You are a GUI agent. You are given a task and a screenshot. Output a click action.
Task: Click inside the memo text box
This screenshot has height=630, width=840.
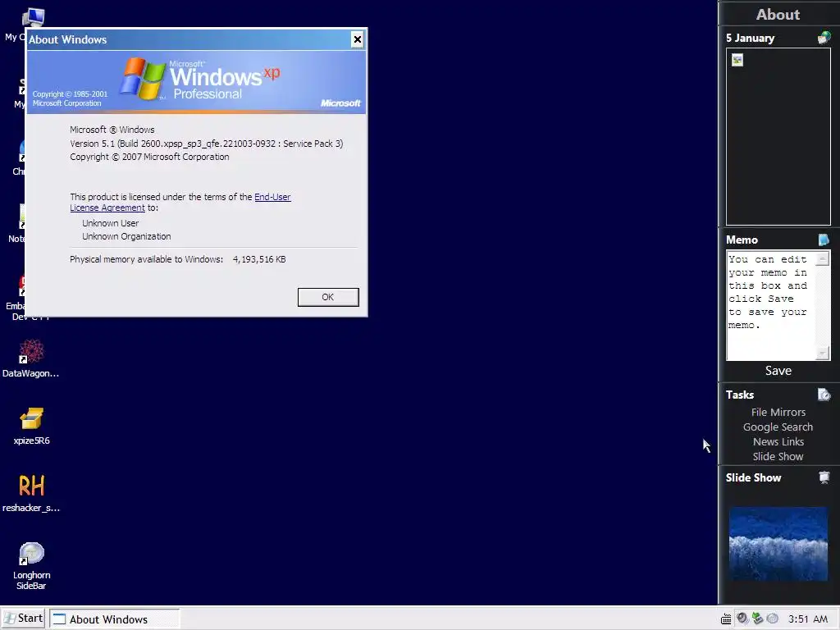[x=771, y=305]
